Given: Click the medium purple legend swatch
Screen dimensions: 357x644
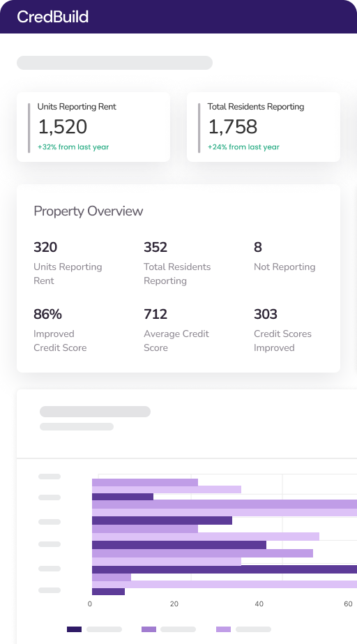Looking at the screenshot, I should pyautogui.click(x=149, y=629).
